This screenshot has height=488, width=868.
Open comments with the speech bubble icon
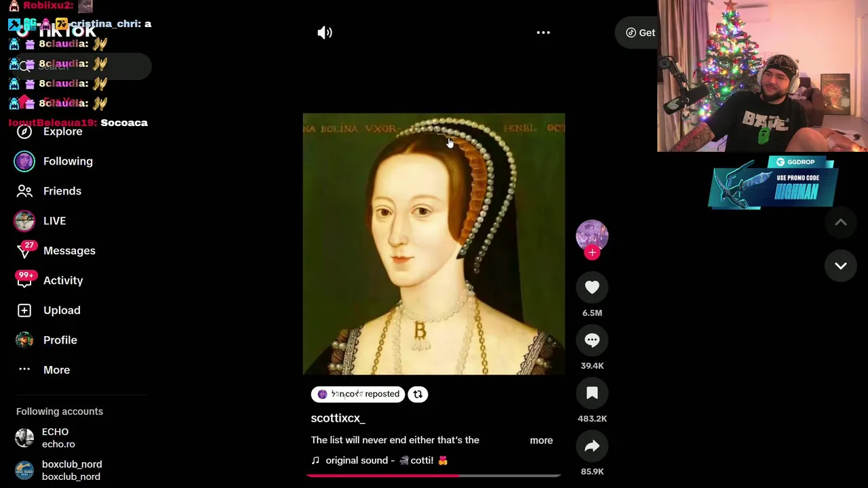[592, 340]
